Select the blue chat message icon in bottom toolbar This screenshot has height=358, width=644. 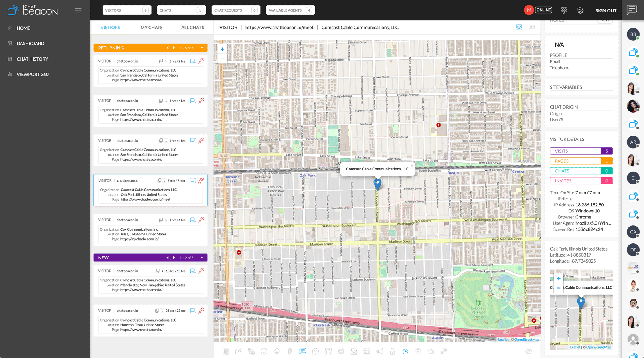point(303,351)
